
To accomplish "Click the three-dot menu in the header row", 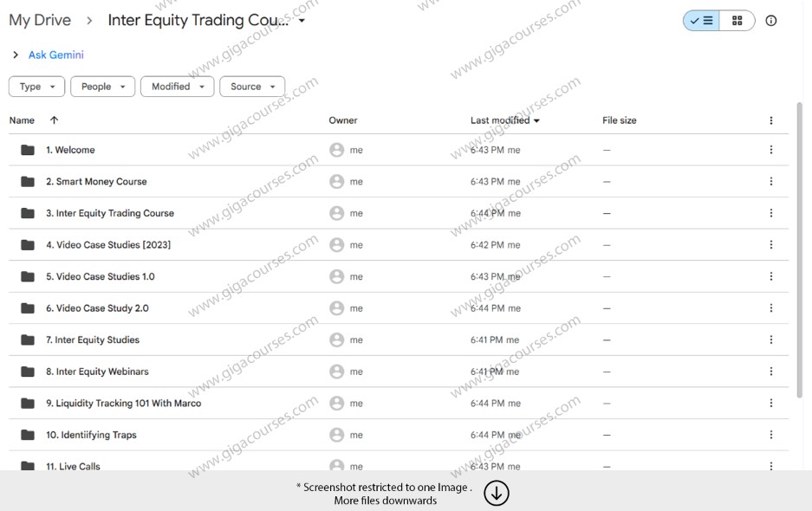I will coord(770,120).
